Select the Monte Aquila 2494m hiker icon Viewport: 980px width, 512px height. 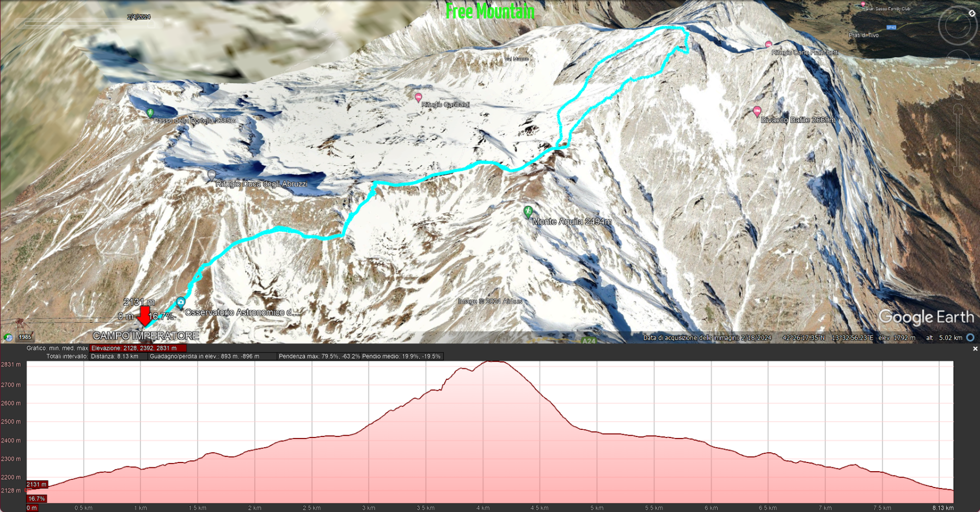(x=528, y=212)
